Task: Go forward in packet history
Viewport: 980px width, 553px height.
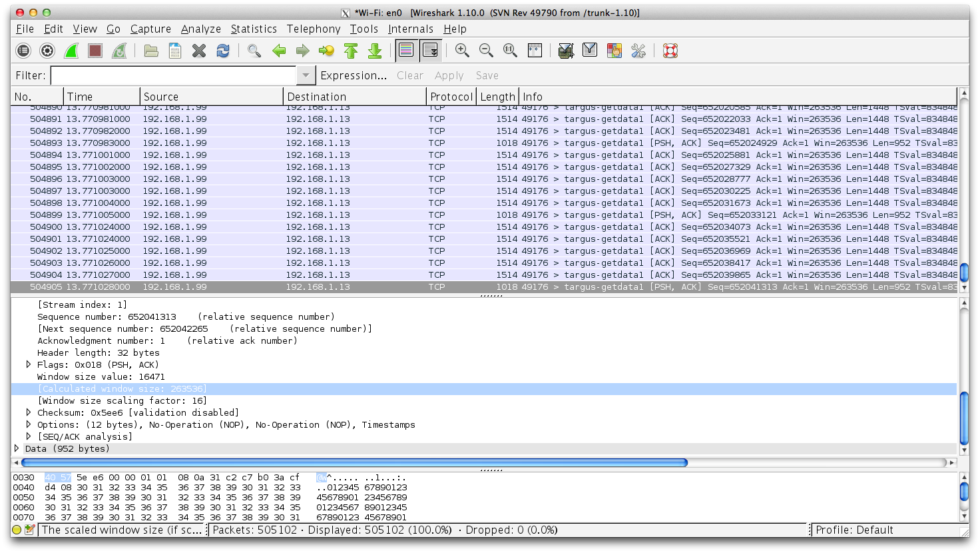Action: (x=302, y=51)
